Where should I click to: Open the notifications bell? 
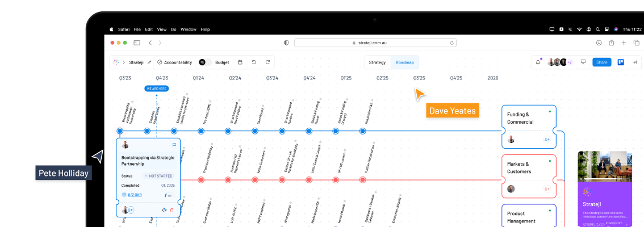(538, 62)
